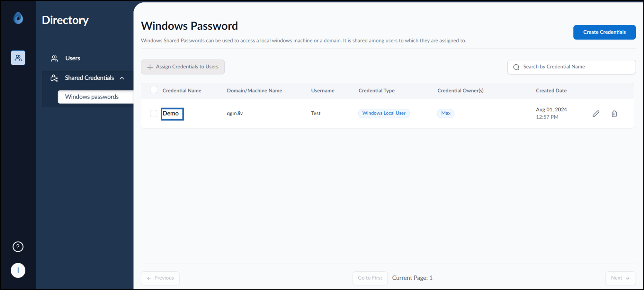Click the Created Date column header
Image resolution: width=644 pixels, height=290 pixels.
click(551, 91)
